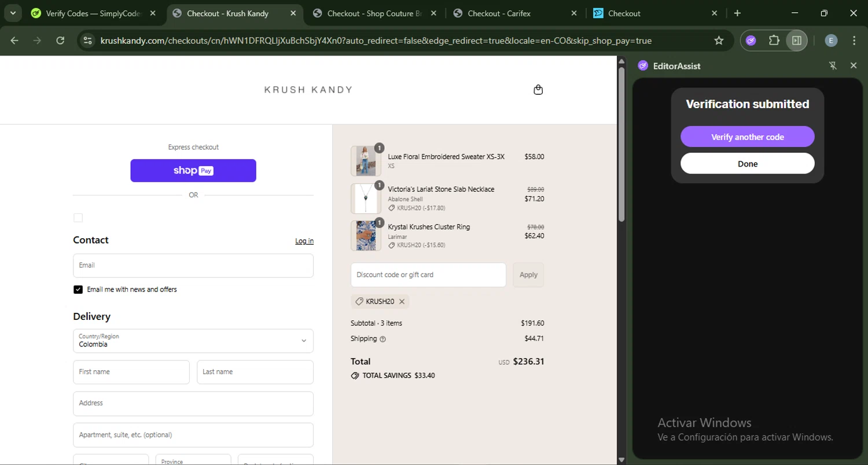Click the Discount code or gift card field

point(428,275)
